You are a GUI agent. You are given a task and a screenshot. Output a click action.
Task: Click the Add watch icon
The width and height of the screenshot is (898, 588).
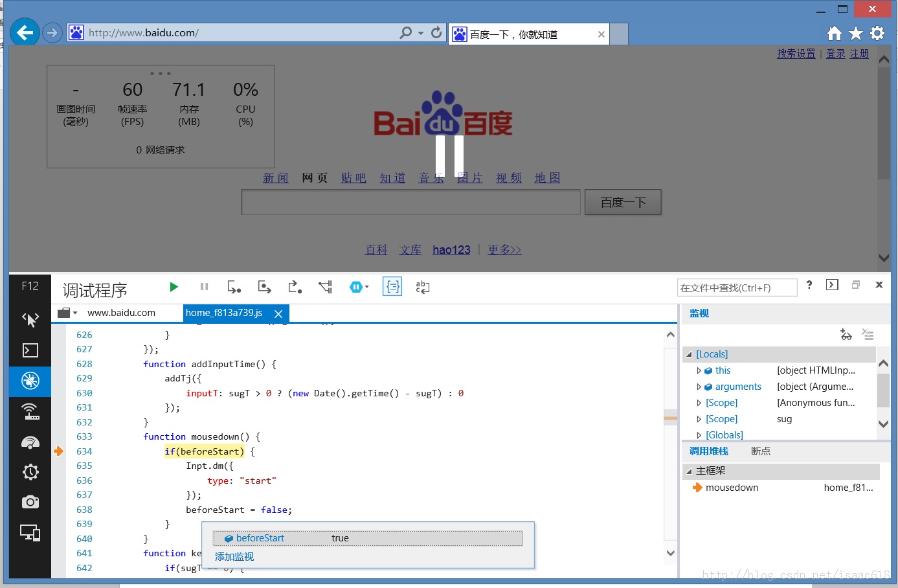click(846, 334)
